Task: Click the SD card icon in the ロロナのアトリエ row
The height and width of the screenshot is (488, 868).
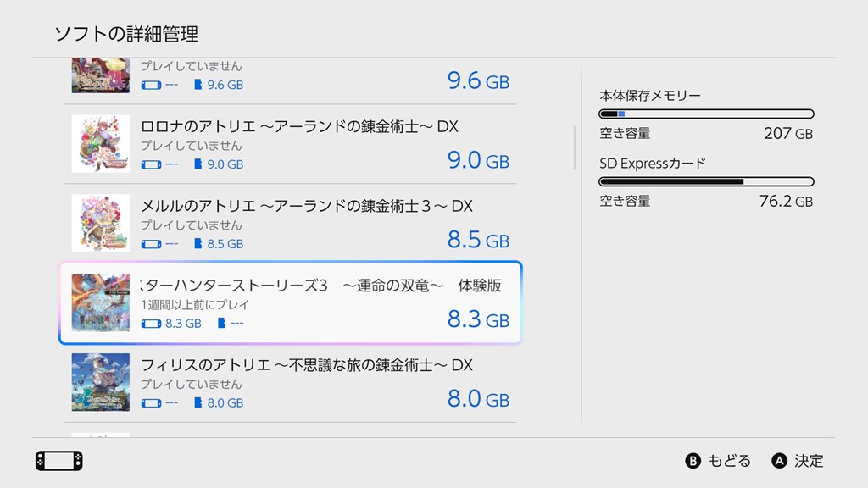Action: [x=198, y=164]
